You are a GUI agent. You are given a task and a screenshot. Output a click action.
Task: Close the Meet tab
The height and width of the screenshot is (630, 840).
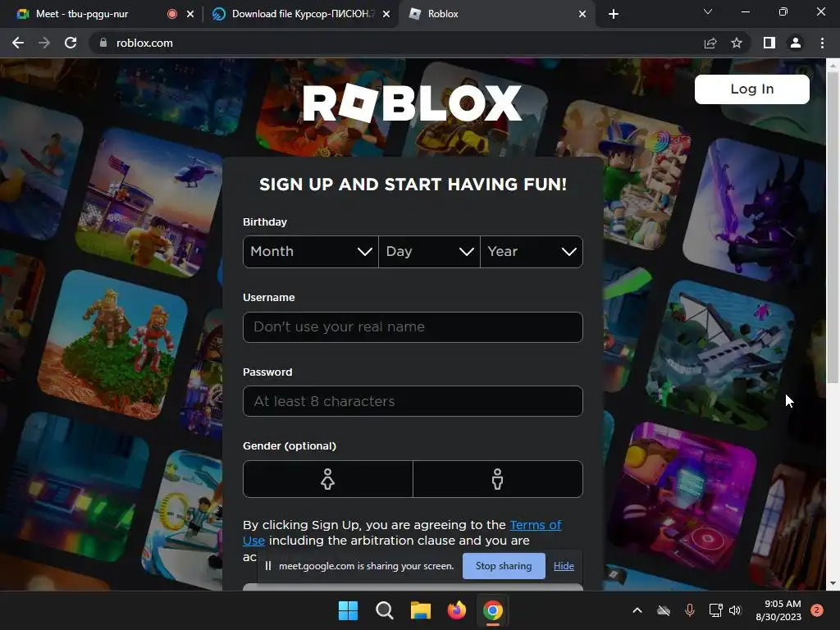(x=190, y=14)
